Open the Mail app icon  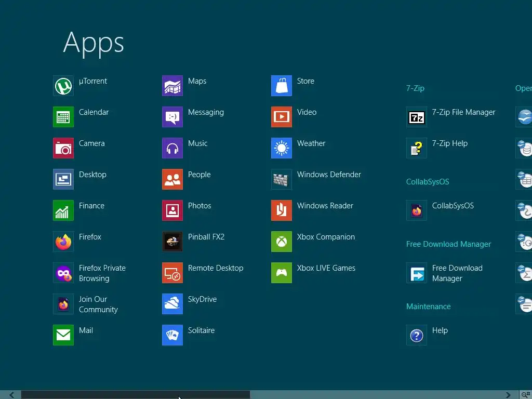(63, 335)
